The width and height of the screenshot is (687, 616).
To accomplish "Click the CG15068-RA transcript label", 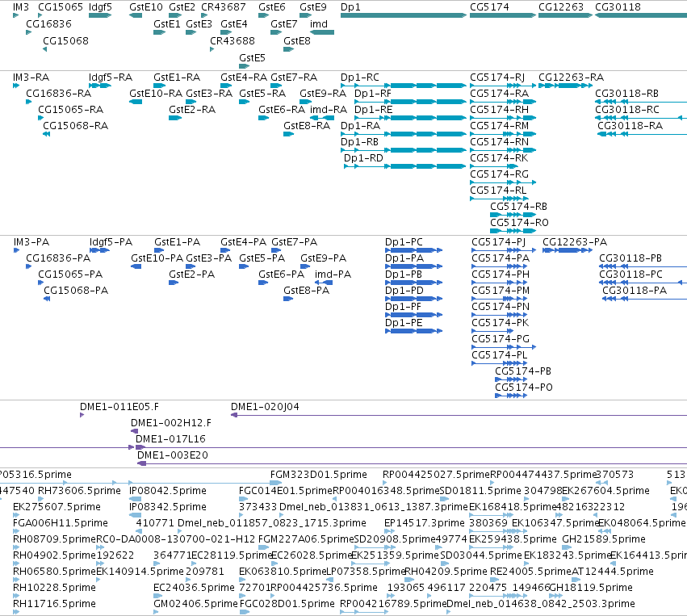I will (x=75, y=126).
